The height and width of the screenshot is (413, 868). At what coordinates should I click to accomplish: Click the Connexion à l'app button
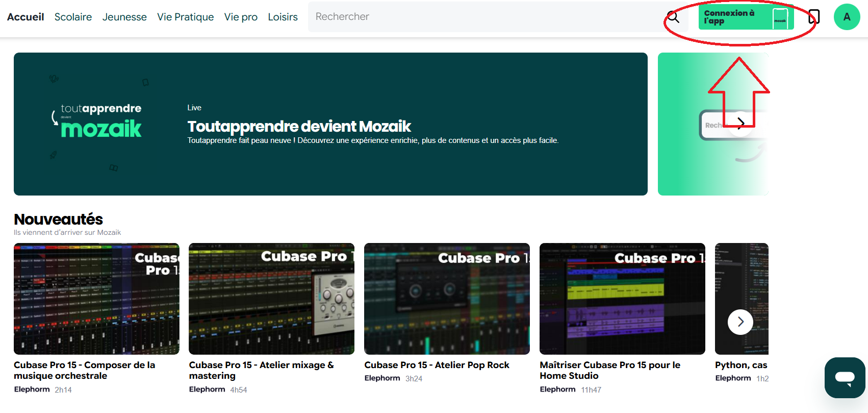(746, 17)
